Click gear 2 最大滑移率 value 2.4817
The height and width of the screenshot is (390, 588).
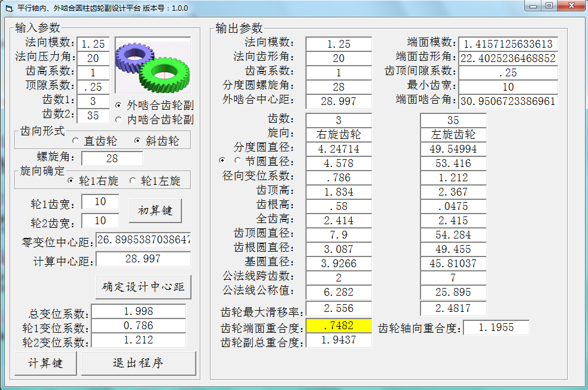click(453, 308)
